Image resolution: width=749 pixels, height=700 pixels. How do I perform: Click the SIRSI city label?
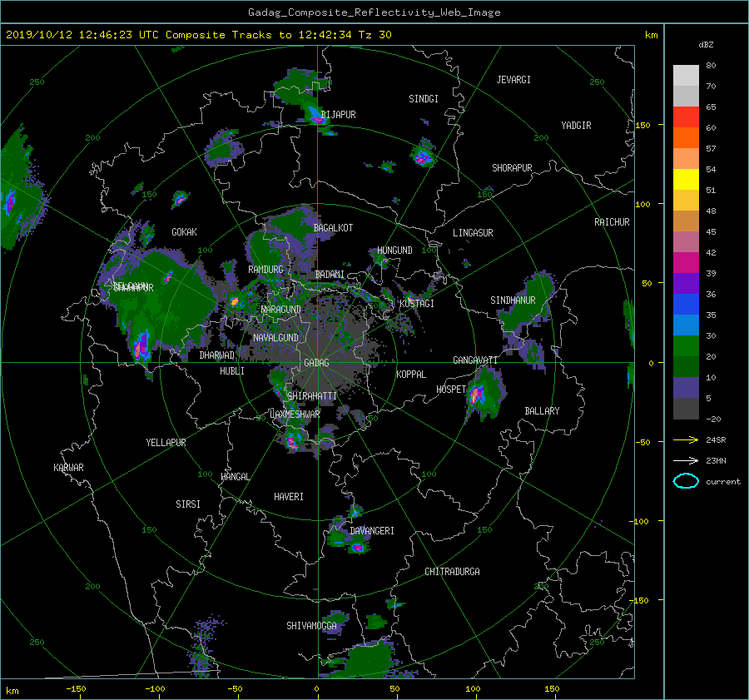pyautogui.click(x=188, y=504)
